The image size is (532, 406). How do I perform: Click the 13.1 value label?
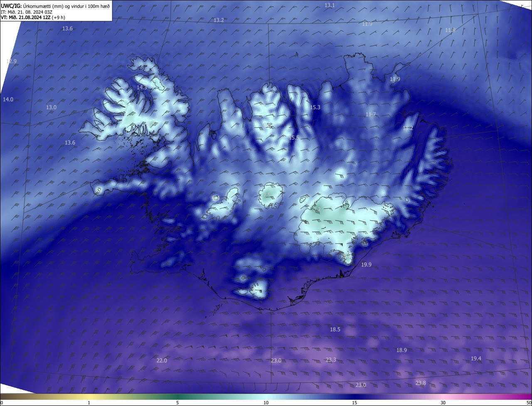330,5
